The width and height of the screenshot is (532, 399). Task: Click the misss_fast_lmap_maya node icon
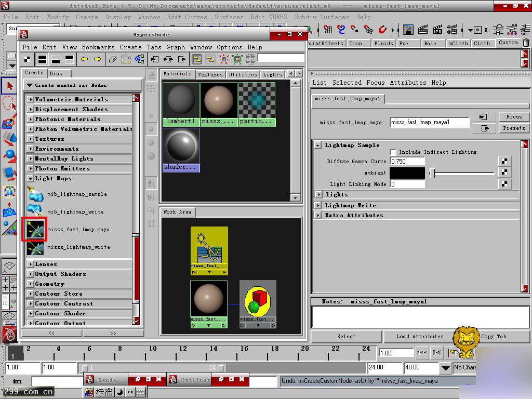pos(34,229)
